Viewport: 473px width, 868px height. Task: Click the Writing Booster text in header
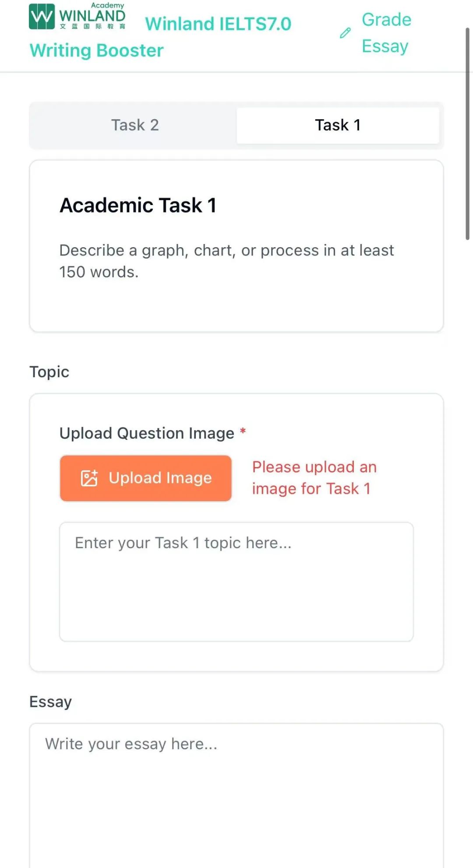click(96, 50)
